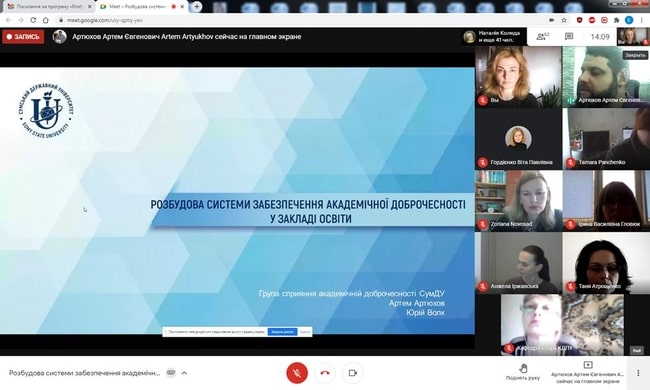Toggle the camera button on or off
The image size is (650, 390).
(353, 373)
